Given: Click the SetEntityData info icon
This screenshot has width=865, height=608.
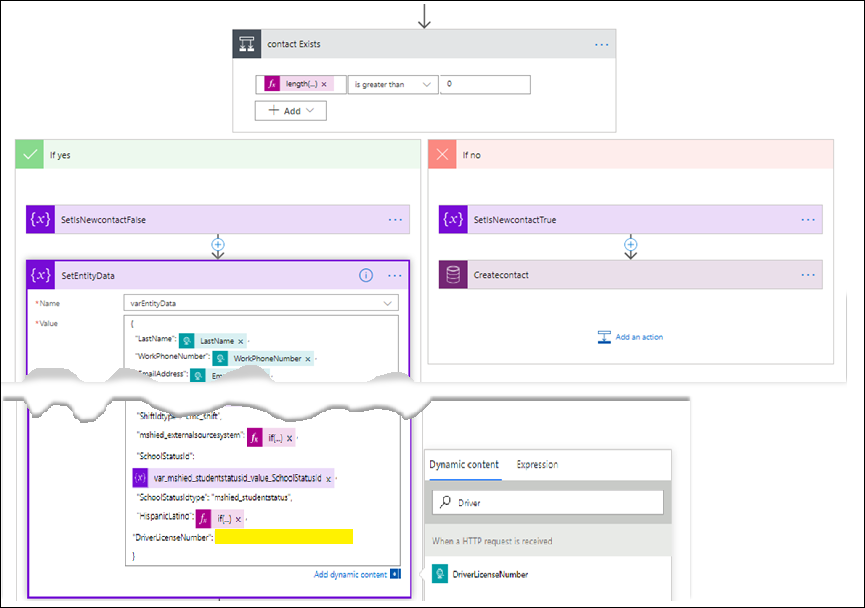Looking at the screenshot, I should pyautogui.click(x=366, y=275).
